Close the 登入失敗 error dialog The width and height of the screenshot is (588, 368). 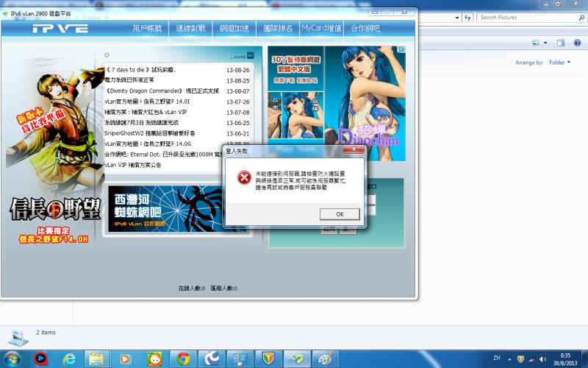[x=356, y=150]
